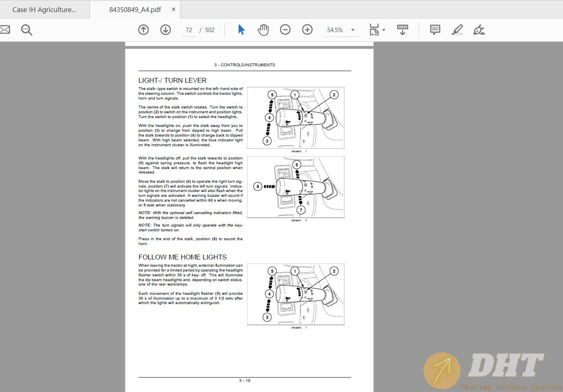Click the read mode keyboard-arrow icon

pyautogui.click(x=402, y=30)
